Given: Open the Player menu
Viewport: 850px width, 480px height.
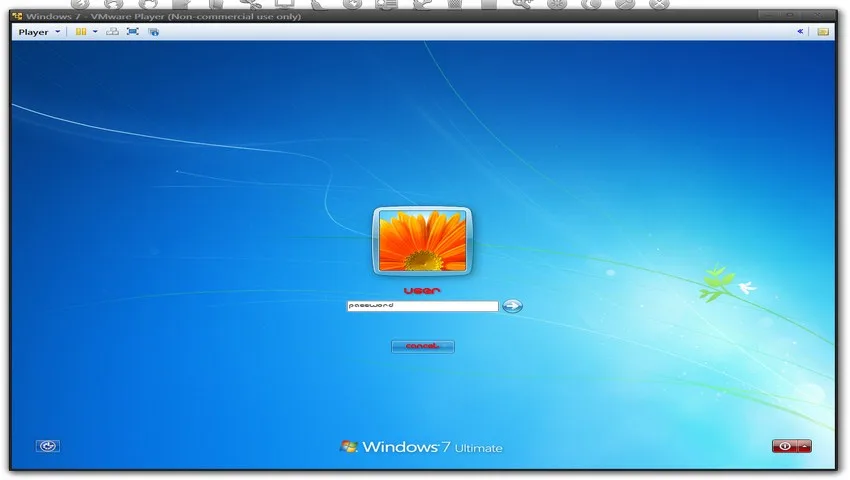Looking at the screenshot, I should (39, 32).
